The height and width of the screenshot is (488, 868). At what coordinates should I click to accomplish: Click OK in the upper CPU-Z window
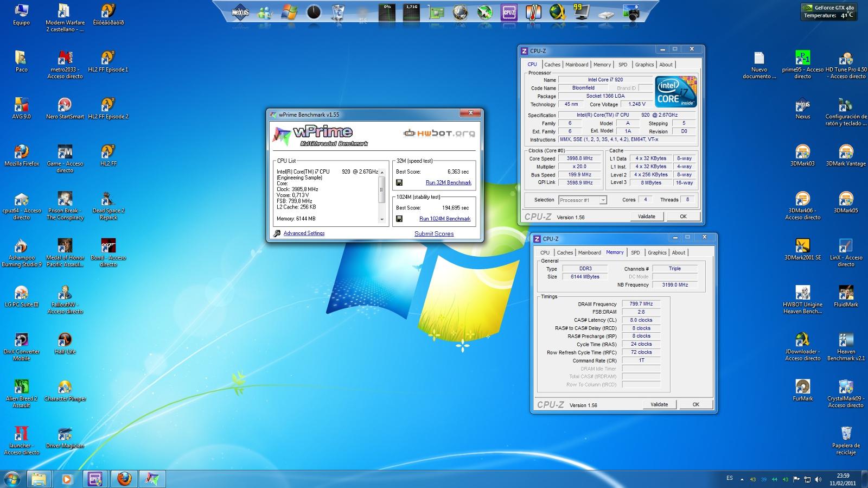coord(684,217)
